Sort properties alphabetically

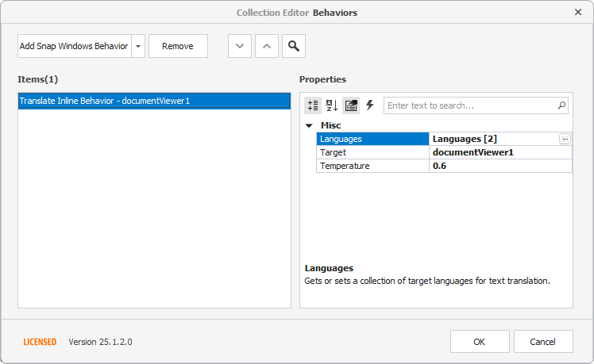(332, 105)
